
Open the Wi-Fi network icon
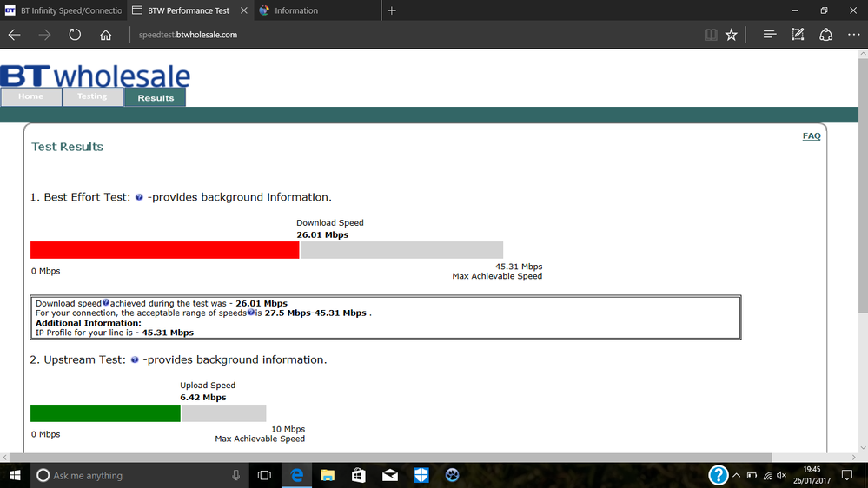(767, 475)
